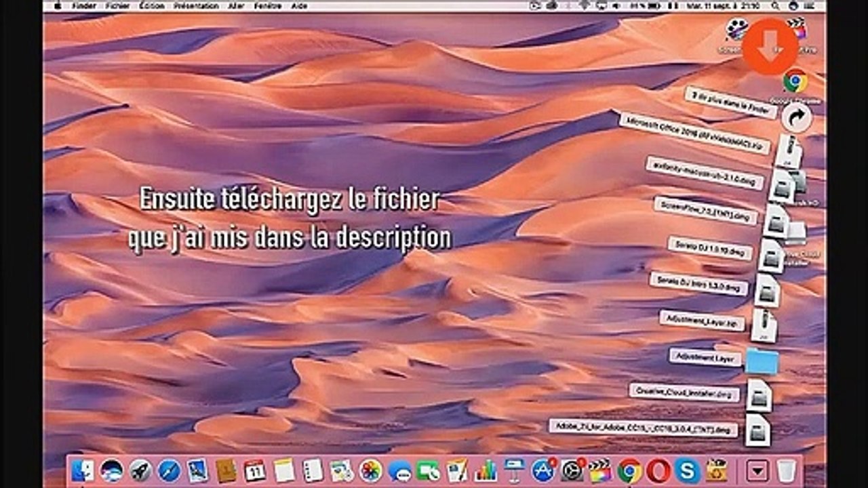868x488 pixels.
Task: Click the Creative_Cloud_Installer.dmg label
Action: (x=684, y=392)
